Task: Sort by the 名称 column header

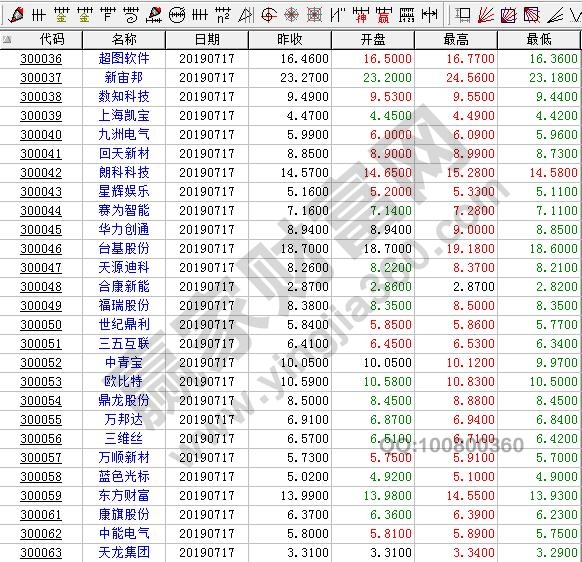Action: [x=124, y=39]
